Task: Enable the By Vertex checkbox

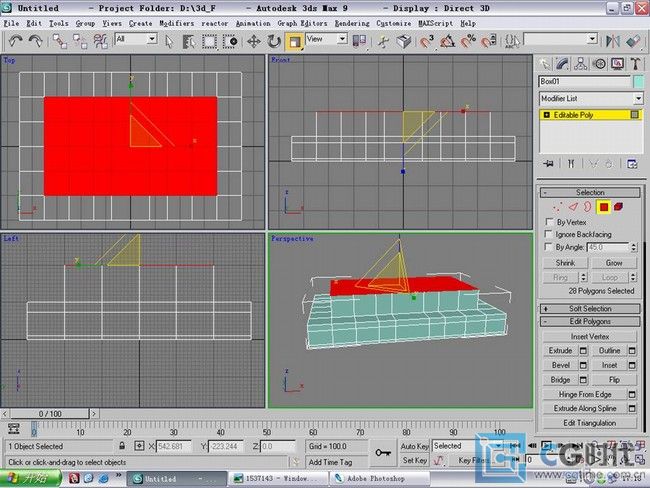Action: pos(549,222)
